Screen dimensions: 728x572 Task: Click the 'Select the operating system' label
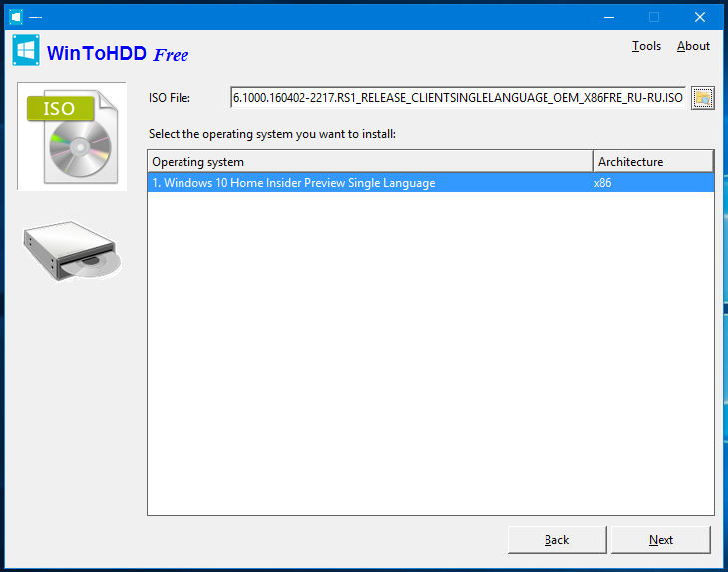click(x=272, y=134)
